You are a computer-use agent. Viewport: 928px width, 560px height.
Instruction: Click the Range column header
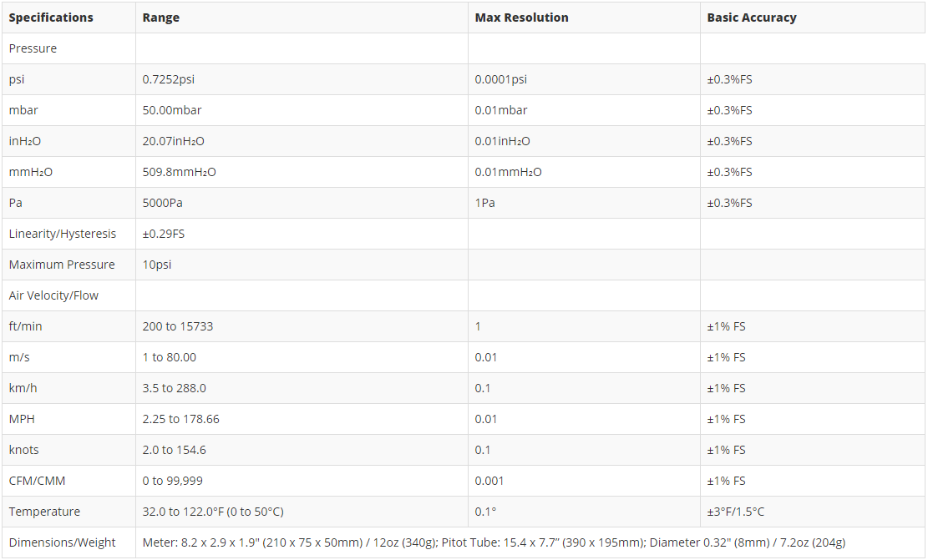click(x=161, y=18)
